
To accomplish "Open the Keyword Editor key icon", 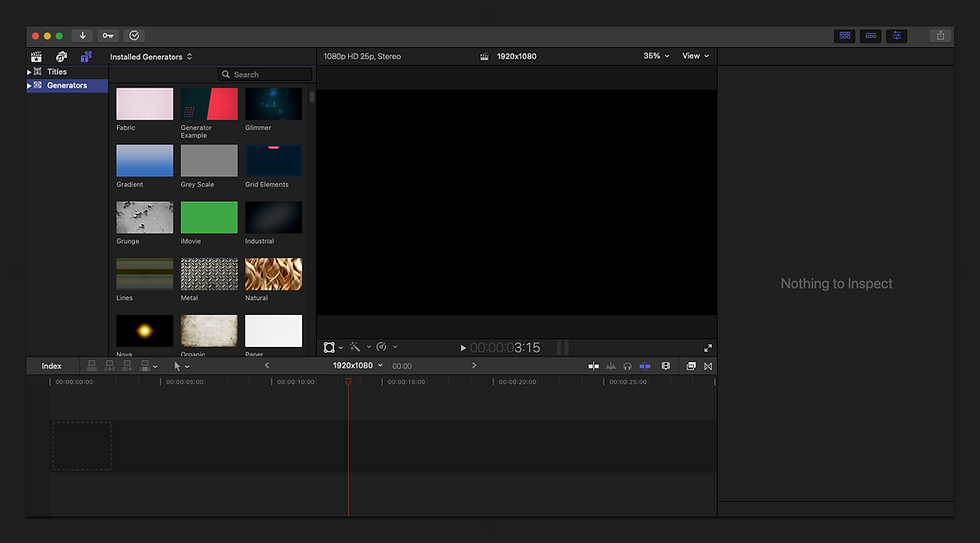I will (x=108, y=36).
